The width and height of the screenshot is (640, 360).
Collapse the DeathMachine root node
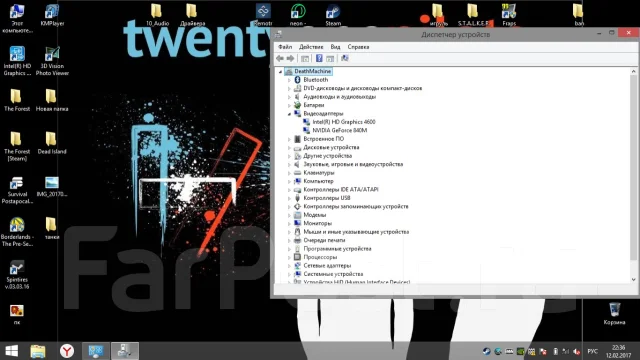(x=280, y=71)
